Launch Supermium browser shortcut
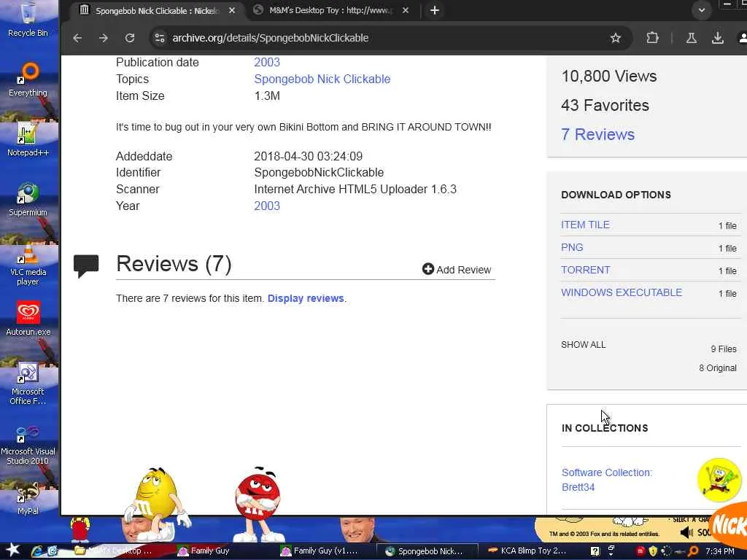 [28, 199]
